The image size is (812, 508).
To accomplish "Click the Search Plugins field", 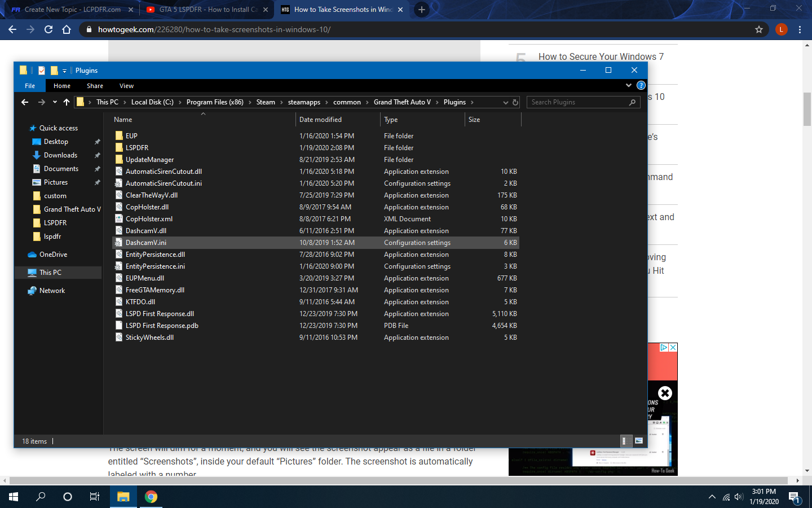I will pyautogui.click(x=584, y=102).
